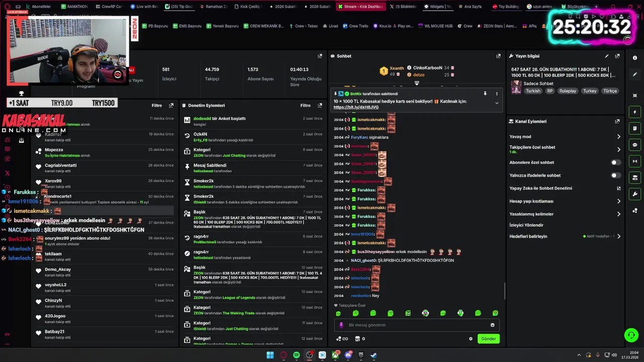Click the Turkish stream tag
Viewport: 644px width, 362px height.
(x=533, y=91)
